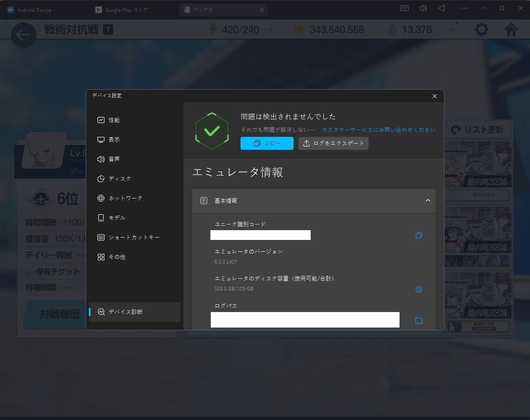Open the 性能 settings tab
Image resolution: width=530 pixels, height=420 pixels.
(114, 120)
